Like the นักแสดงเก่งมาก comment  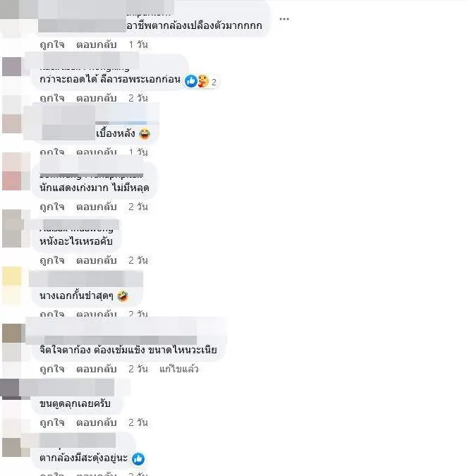52,207
